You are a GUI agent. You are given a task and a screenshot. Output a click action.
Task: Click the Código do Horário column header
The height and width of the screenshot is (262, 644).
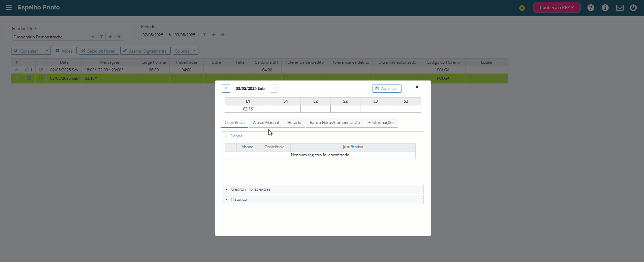(443, 62)
